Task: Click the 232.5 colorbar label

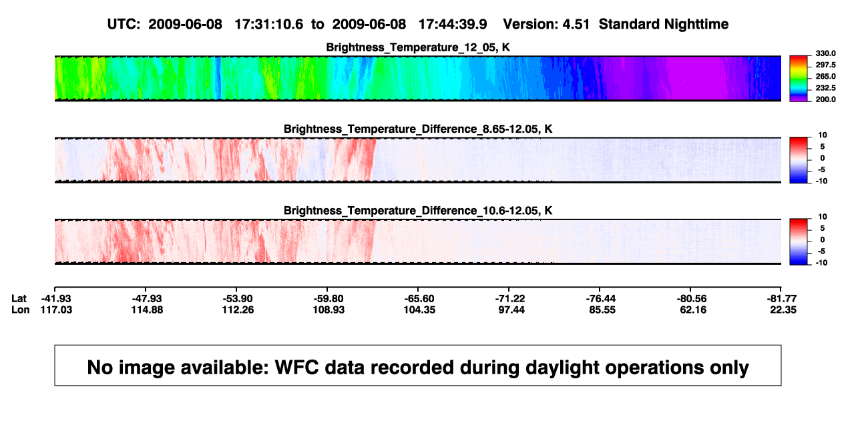Action: point(826,88)
